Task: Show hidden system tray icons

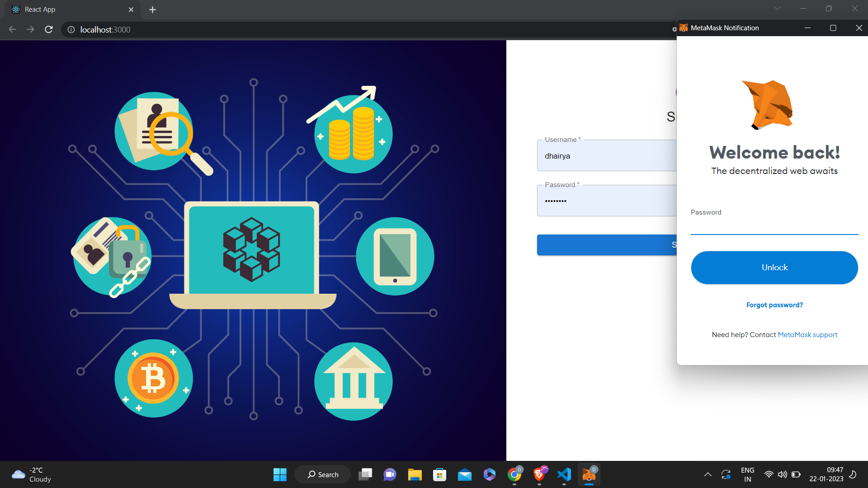Action: click(708, 474)
